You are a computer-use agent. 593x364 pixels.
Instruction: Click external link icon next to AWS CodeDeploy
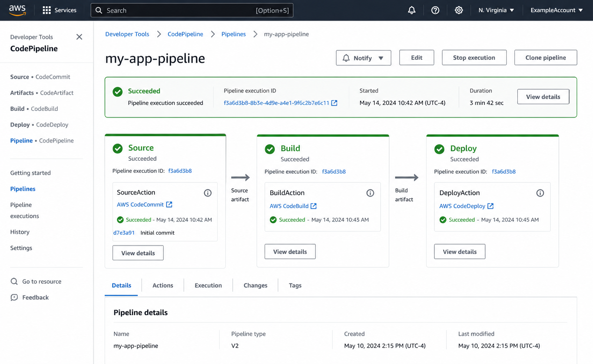pos(490,206)
